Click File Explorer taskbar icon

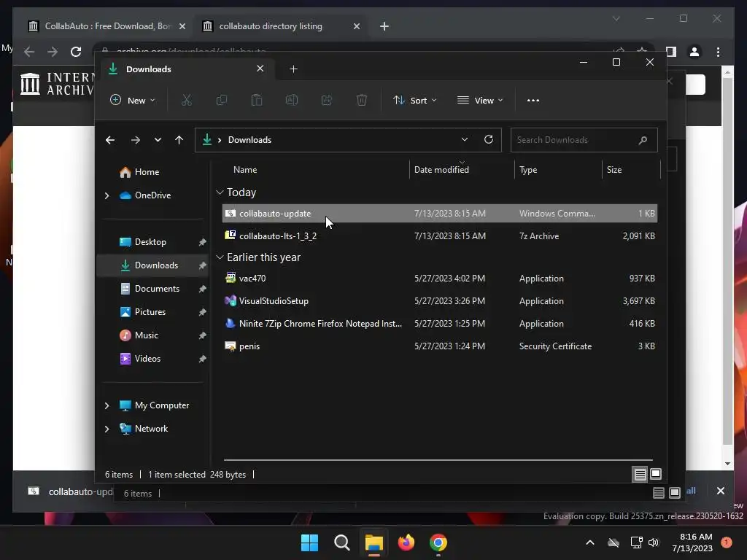point(374,542)
